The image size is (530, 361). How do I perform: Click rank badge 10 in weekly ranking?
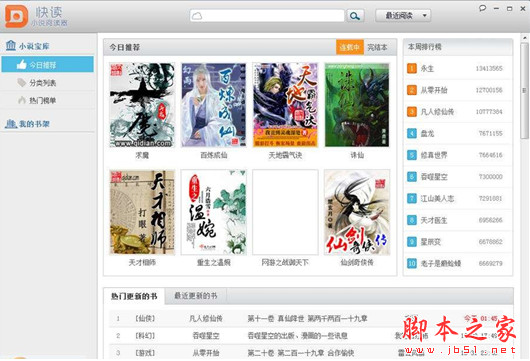411,263
